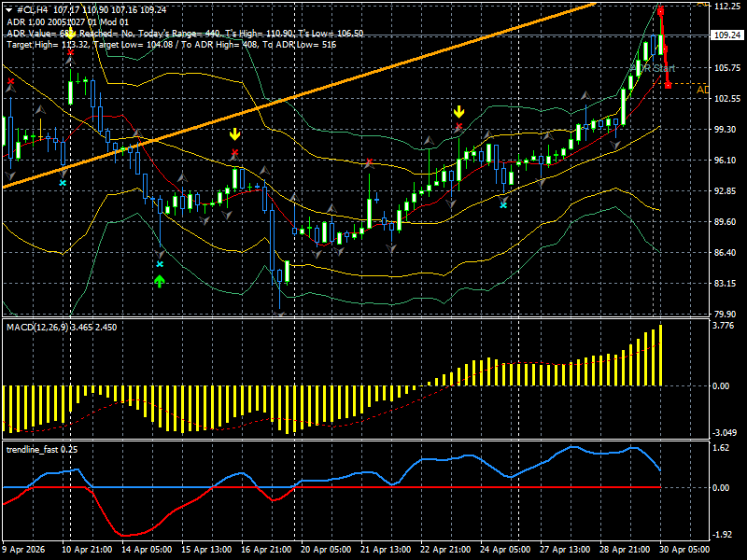This screenshot has height=560, width=747.
Task: Click the '28 Apr 21:00' time label
Action: [x=625, y=550]
